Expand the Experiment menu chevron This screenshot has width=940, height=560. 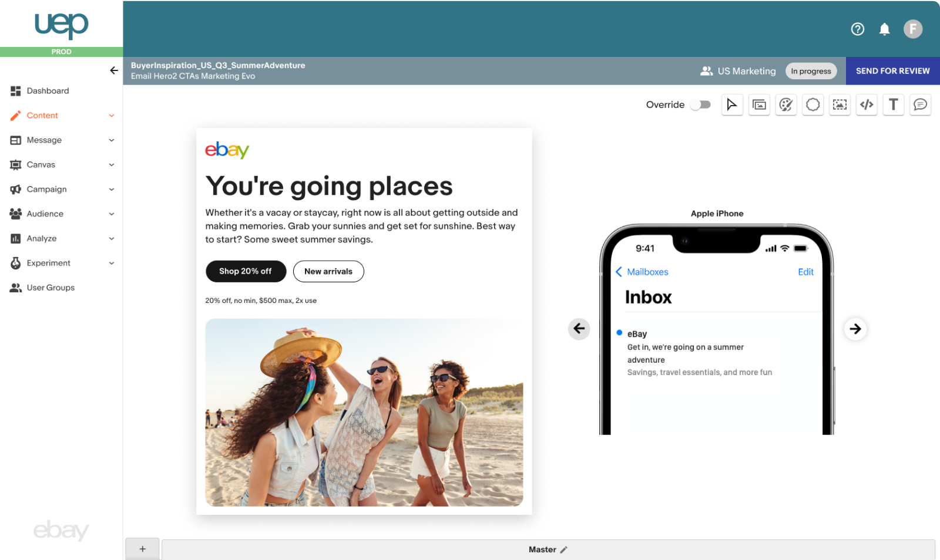click(112, 264)
